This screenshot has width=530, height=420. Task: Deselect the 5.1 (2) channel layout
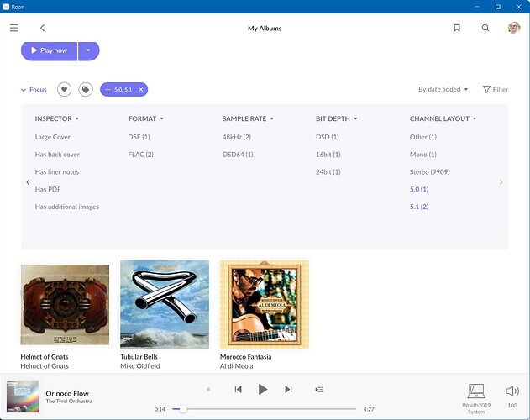pos(419,207)
